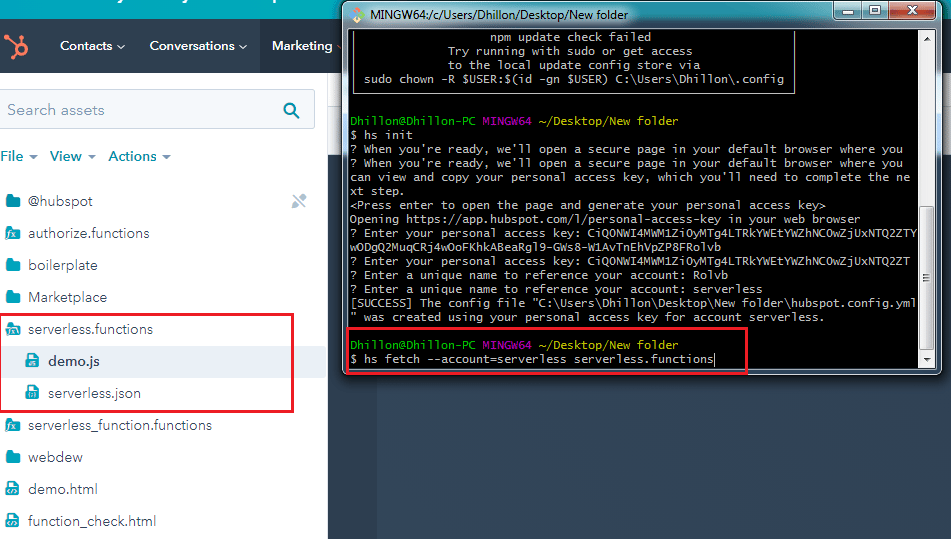Click 'Enter a unique name... serverless' line
The width and height of the screenshot is (951, 539).
point(556,289)
